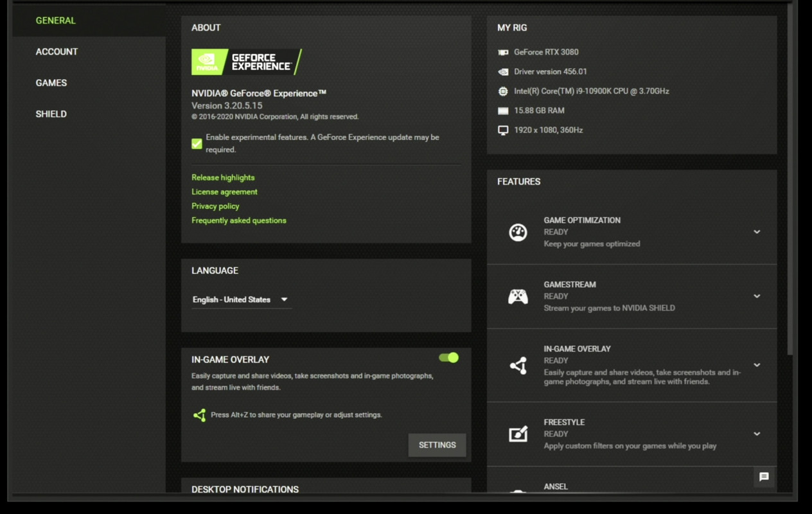Expand the Freestyle feature chevron

click(x=757, y=434)
